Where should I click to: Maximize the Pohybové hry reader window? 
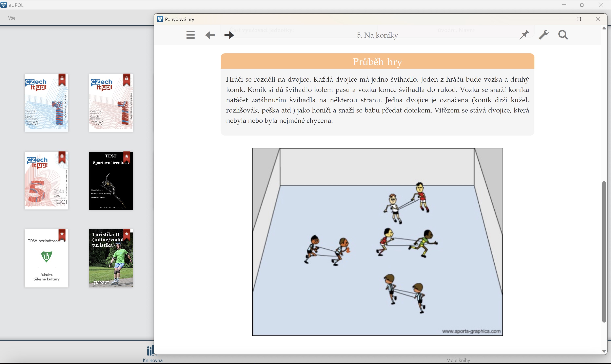pos(579,19)
